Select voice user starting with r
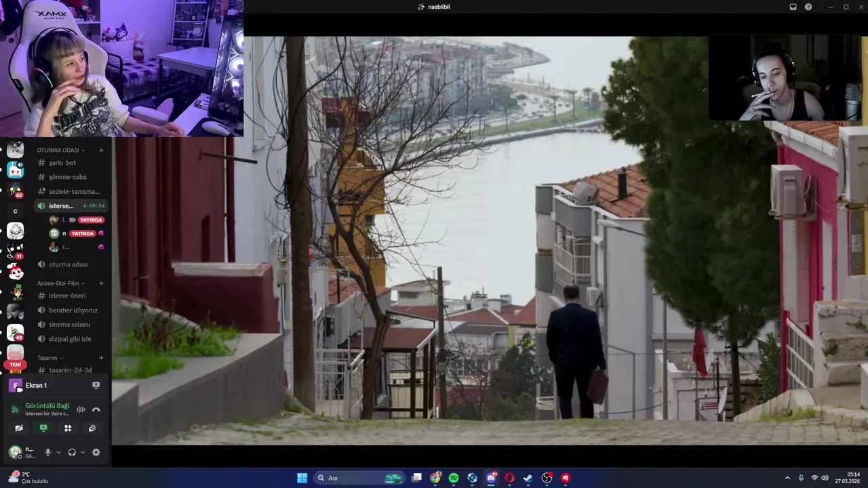Screen dimensions: 868x488 [x=76, y=247]
